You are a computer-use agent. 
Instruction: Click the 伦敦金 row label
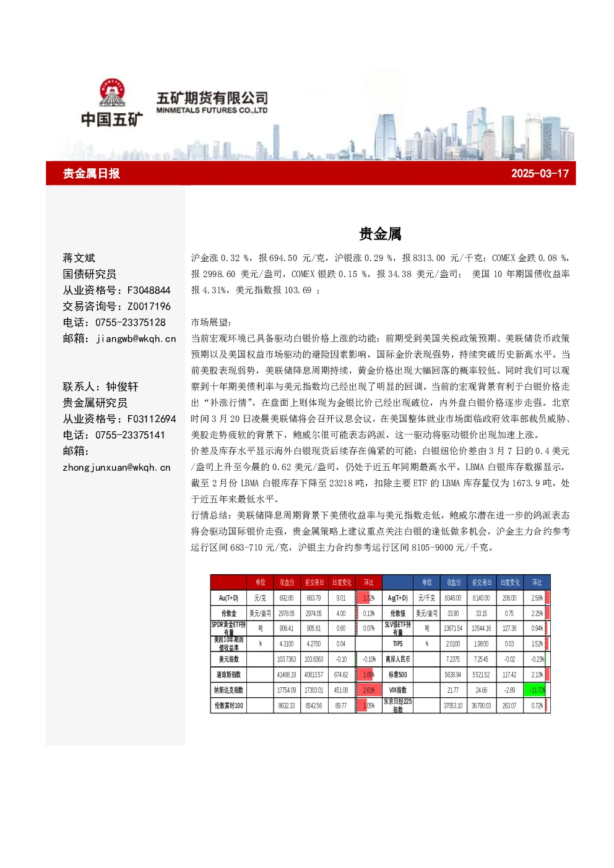point(228,614)
